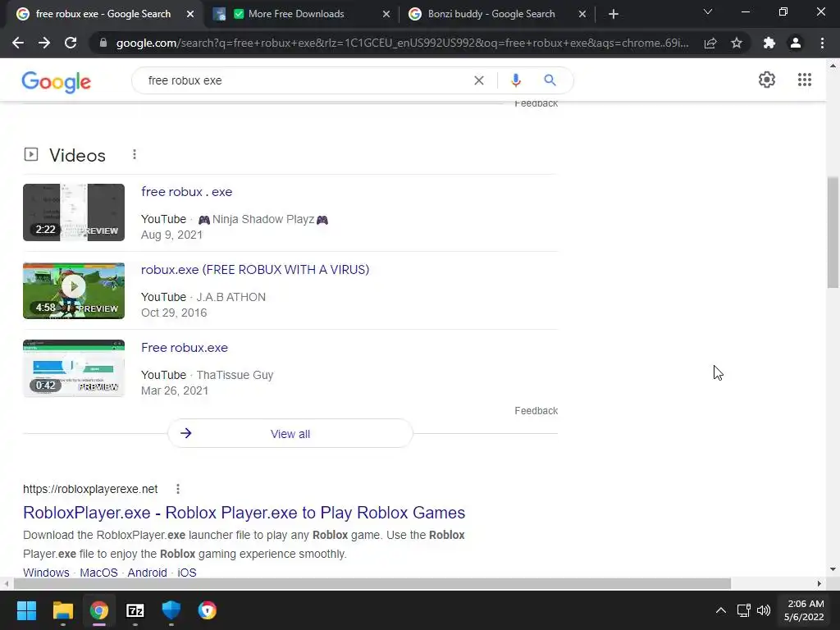Screen dimensions: 840x630
Task: Open 'robux.exe (FREE ROBUX WITH A VIRUS)' link
Action: click(x=255, y=269)
